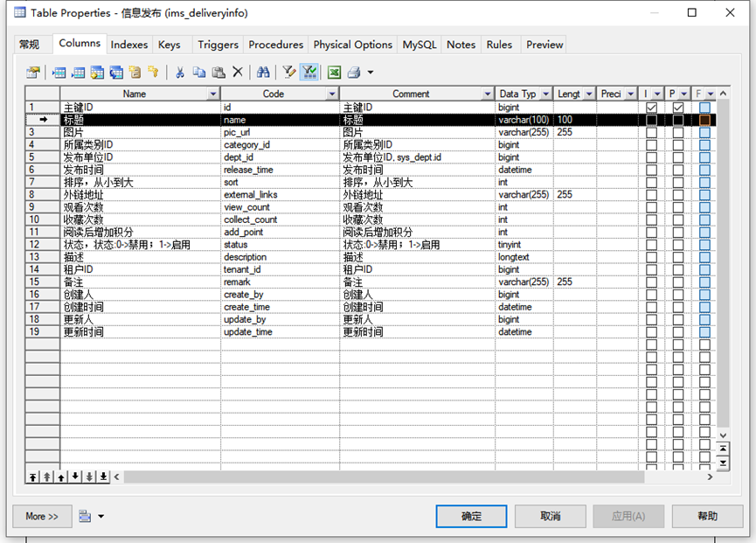Switch to the Keys tab
Viewport: 756px width, 543px height.
click(170, 45)
